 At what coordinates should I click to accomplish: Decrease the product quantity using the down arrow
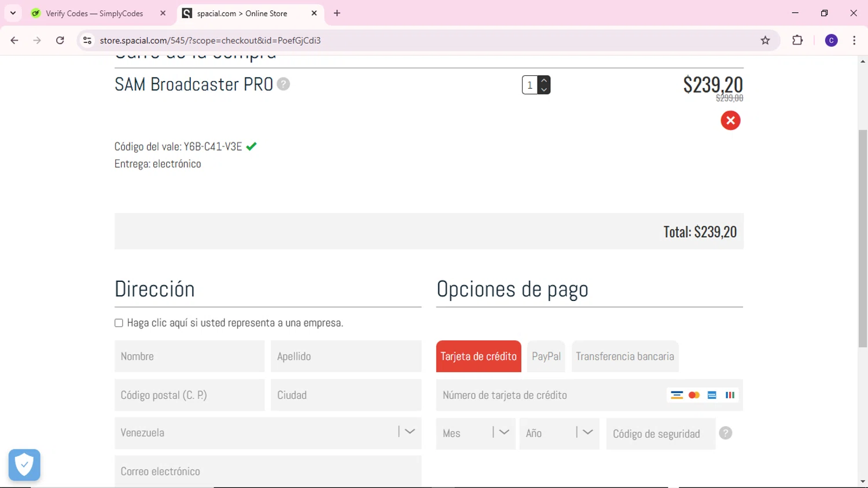[x=544, y=90]
